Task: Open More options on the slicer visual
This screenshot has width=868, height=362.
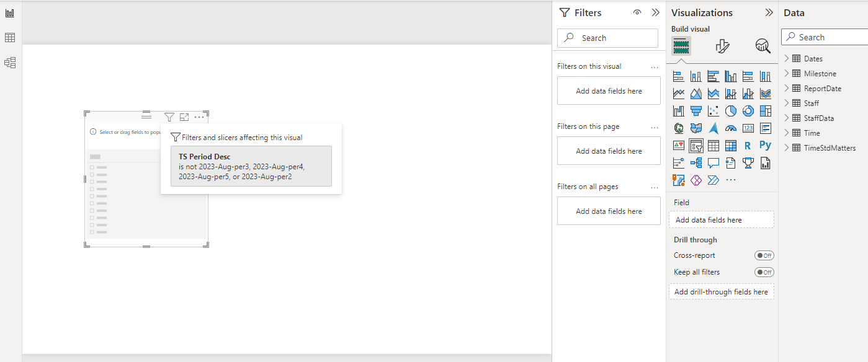Action: tap(199, 117)
